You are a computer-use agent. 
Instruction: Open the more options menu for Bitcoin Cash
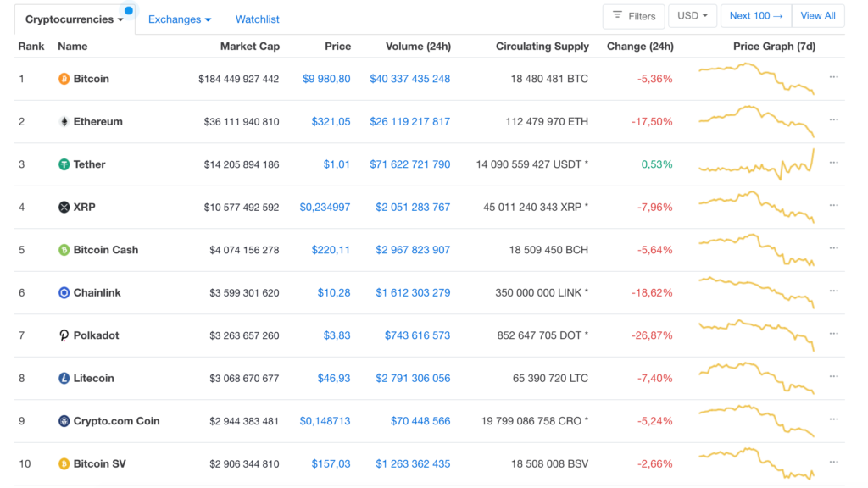(834, 248)
